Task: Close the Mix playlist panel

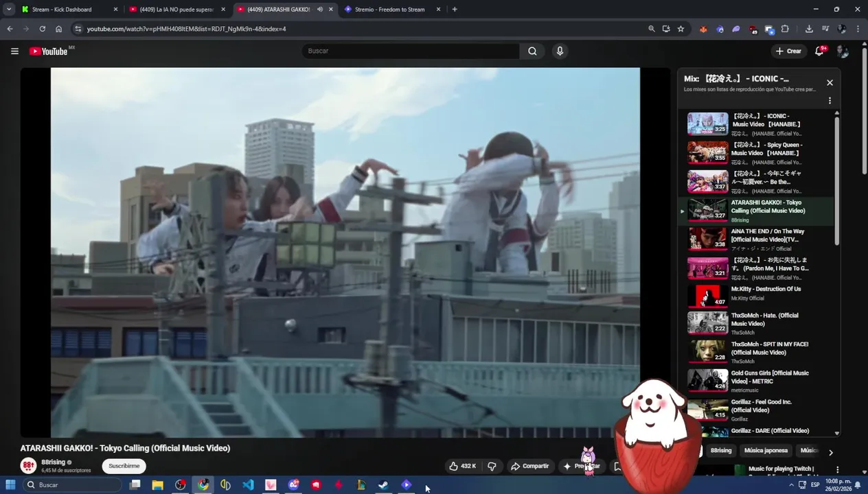Action: click(x=830, y=82)
